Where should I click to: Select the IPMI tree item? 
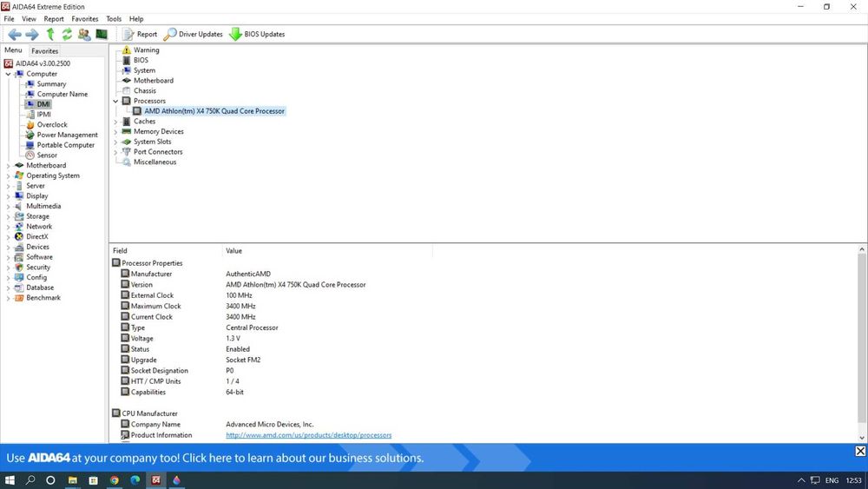tap(43, 115)
